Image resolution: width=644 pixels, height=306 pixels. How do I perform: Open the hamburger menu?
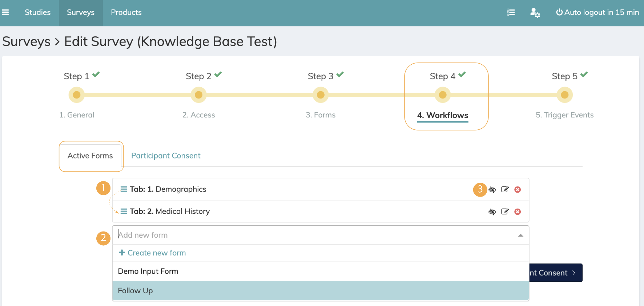click(x=5, y=12)
